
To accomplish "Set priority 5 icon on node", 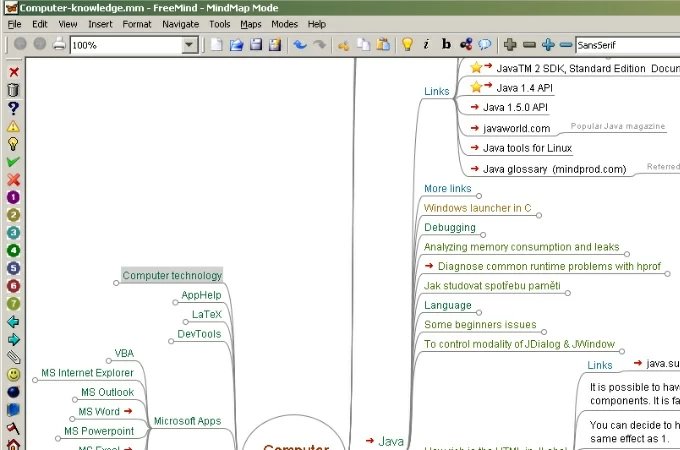I will (13, 268).
